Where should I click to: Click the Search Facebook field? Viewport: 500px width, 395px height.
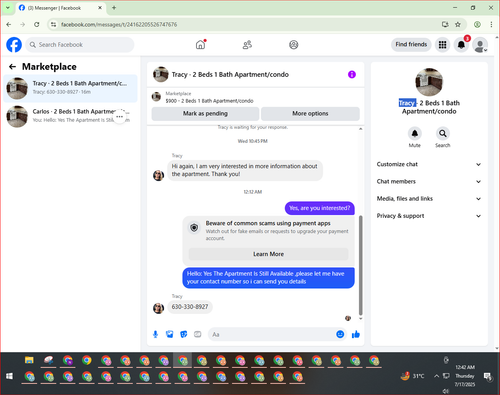(x=80, y=45)
